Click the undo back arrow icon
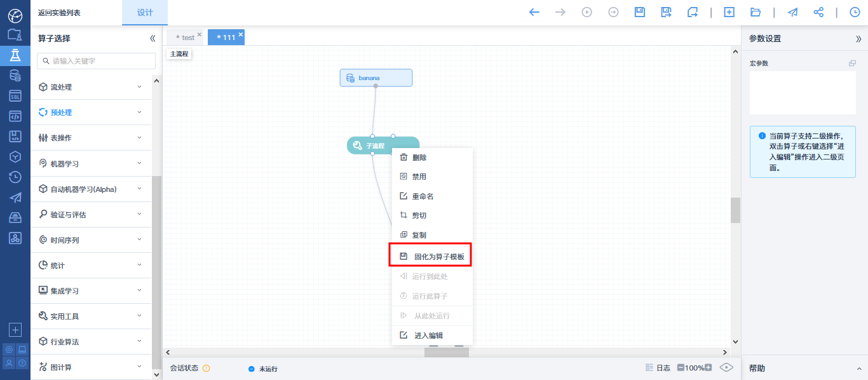Image resolution: width=868 pixels, height=380 pixels. pos(534,12)
